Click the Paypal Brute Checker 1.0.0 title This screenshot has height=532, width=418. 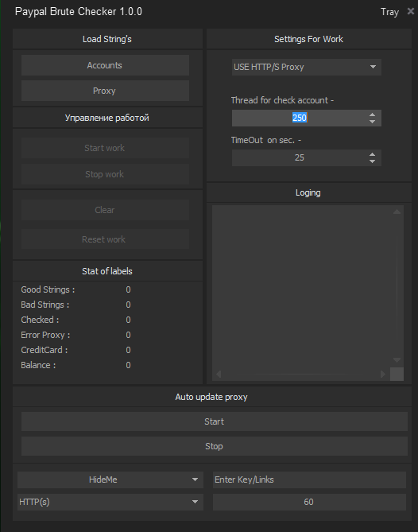click(79, 12)
